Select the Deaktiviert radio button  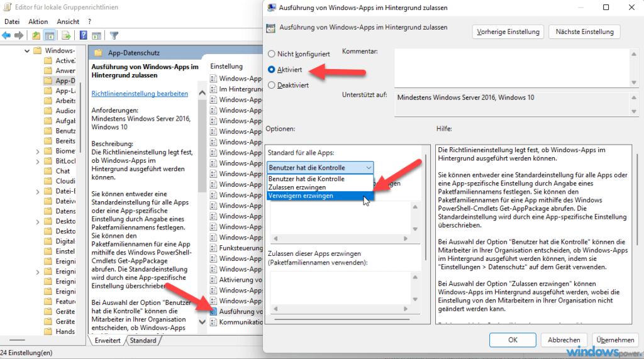pos(272,85)
